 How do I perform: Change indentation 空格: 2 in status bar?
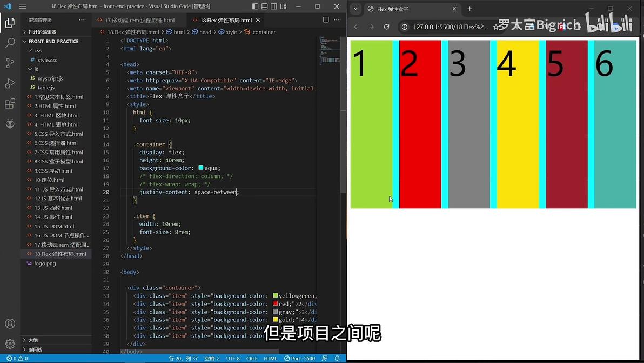point(212,359)
